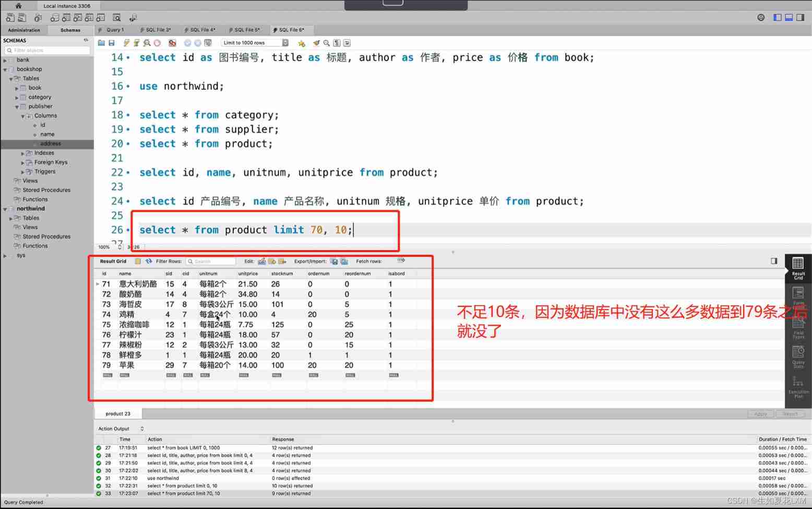Screen dimensions: 812x509
Task: Collapse bookshop Tables node
Action: coord(11,79)
